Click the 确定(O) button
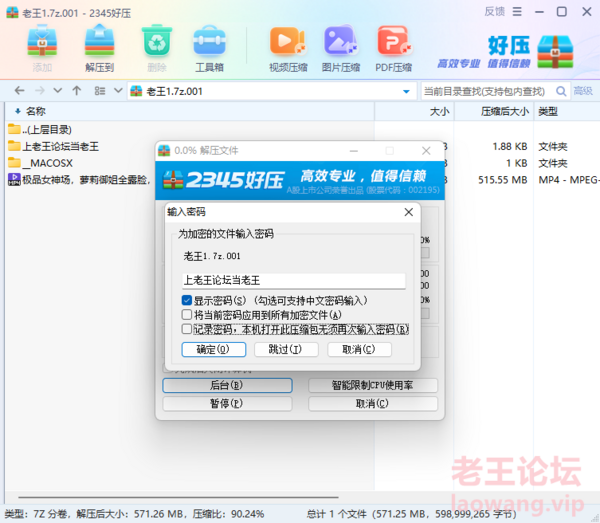This screenshot has width=600, height=523. pos(214,349)
